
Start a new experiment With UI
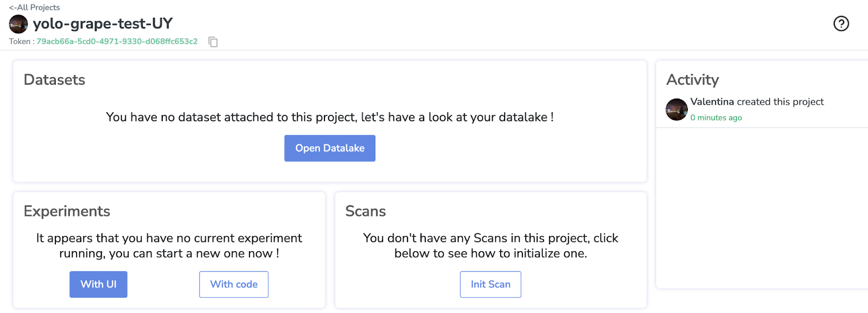(x=98, y=284)
